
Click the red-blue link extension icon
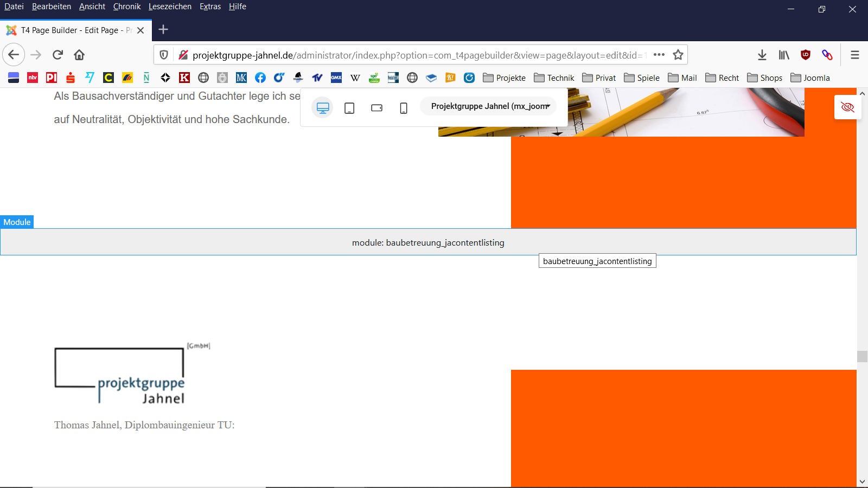(827, 55)
